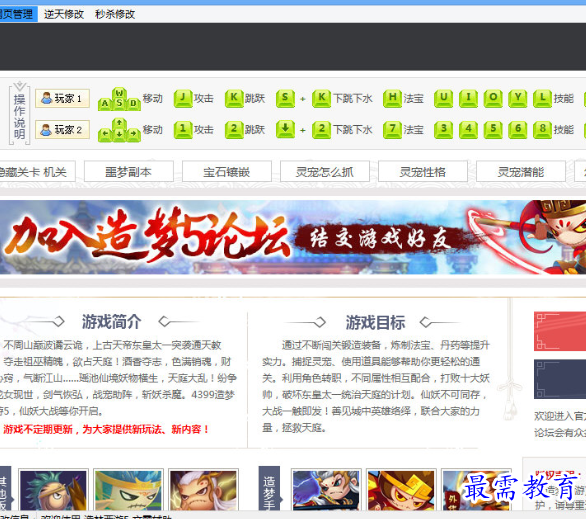Image resolution: width=586 pixels, height=519 pixels.
Task: Click the 1 attack key icon
Action: 183,130
